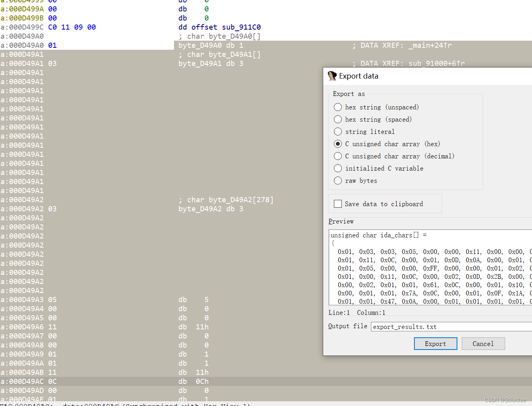Image resolution: width=532 pixels, height=406 pixels.
Task: Select the 'byte_D49A0 db 1' line
Action: [x=211, y=45]
